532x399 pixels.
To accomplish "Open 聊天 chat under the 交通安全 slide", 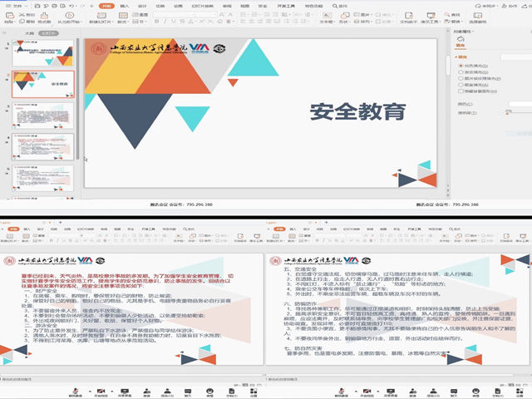I will tap(454, 392).
